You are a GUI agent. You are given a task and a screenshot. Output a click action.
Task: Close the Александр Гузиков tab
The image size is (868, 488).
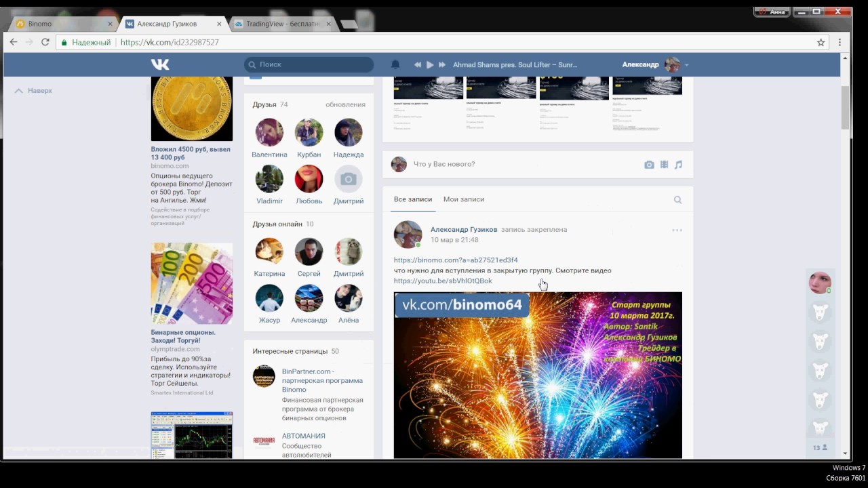(x=218, y=24)
